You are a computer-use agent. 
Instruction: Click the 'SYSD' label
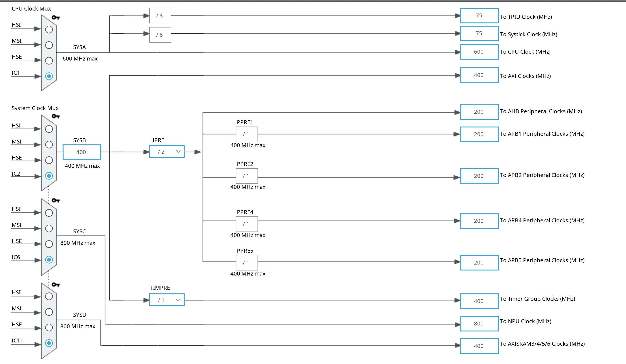tap(80, 315)
